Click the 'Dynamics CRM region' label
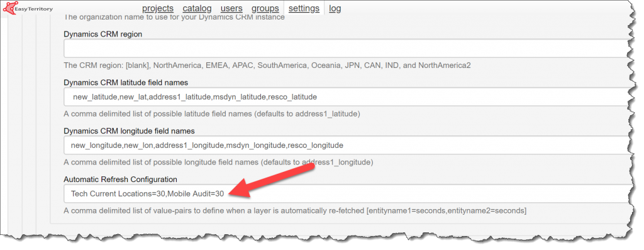Image resolution: width=644 pixels, height=250 pixels. coord(103,35)
